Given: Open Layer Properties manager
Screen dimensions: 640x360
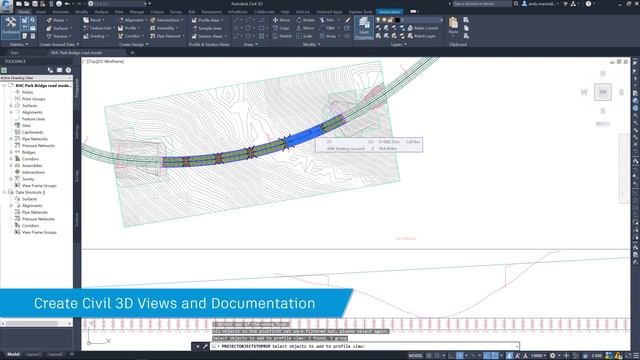Looking at the screenshot, I should pos(363,28).
